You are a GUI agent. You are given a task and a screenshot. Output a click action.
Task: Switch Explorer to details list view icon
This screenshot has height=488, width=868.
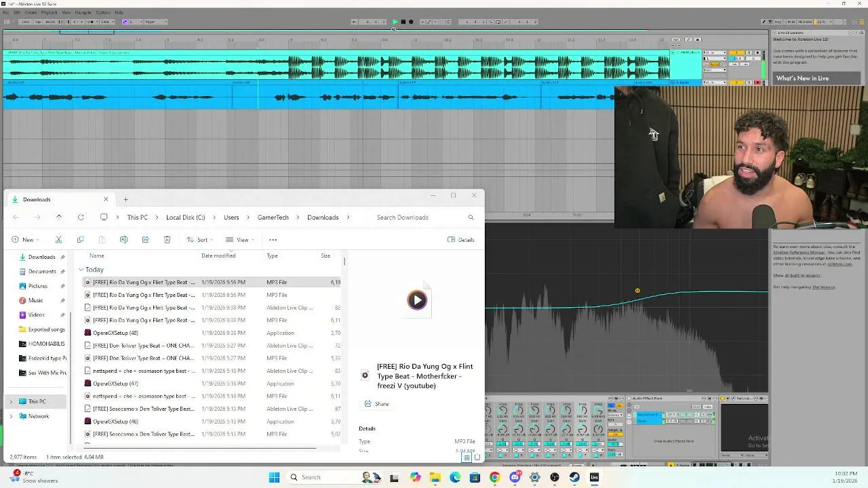point(467,457)
